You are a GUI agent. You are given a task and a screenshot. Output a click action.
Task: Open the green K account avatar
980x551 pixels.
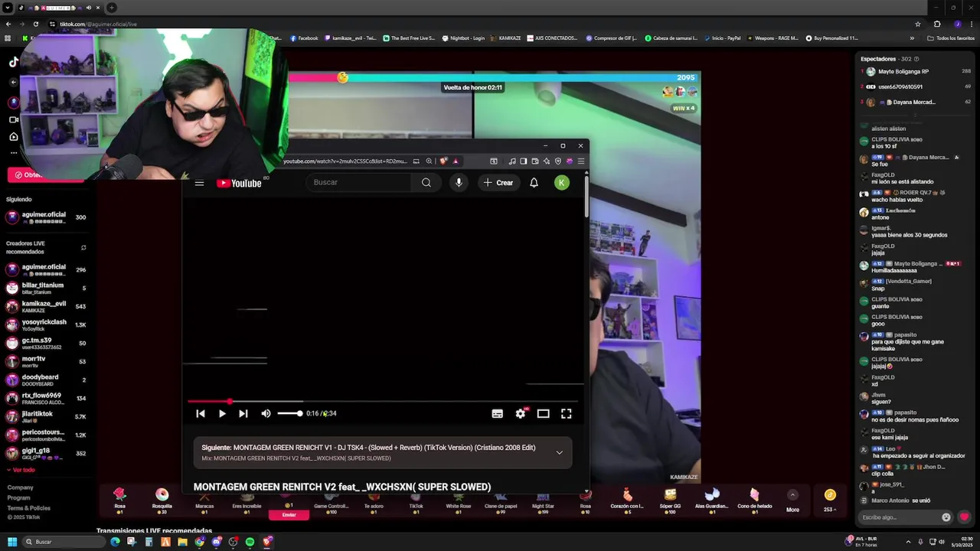coord(562,182)
